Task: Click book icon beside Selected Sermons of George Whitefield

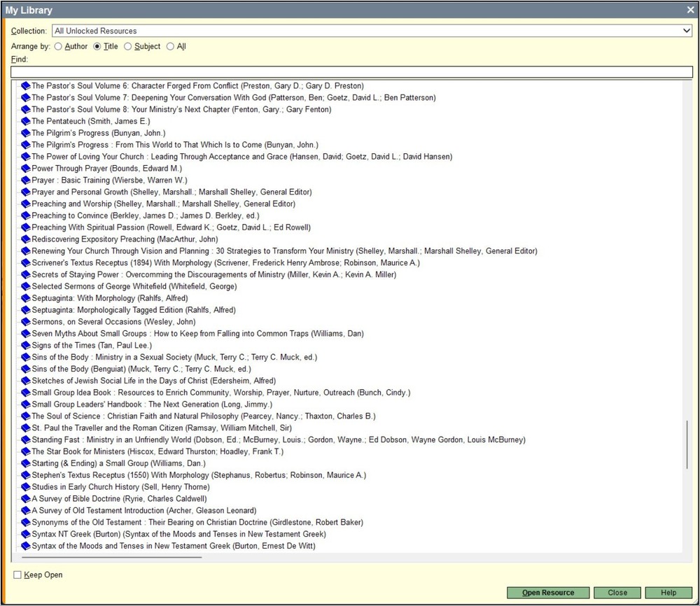Action: [x=26, y=286]
